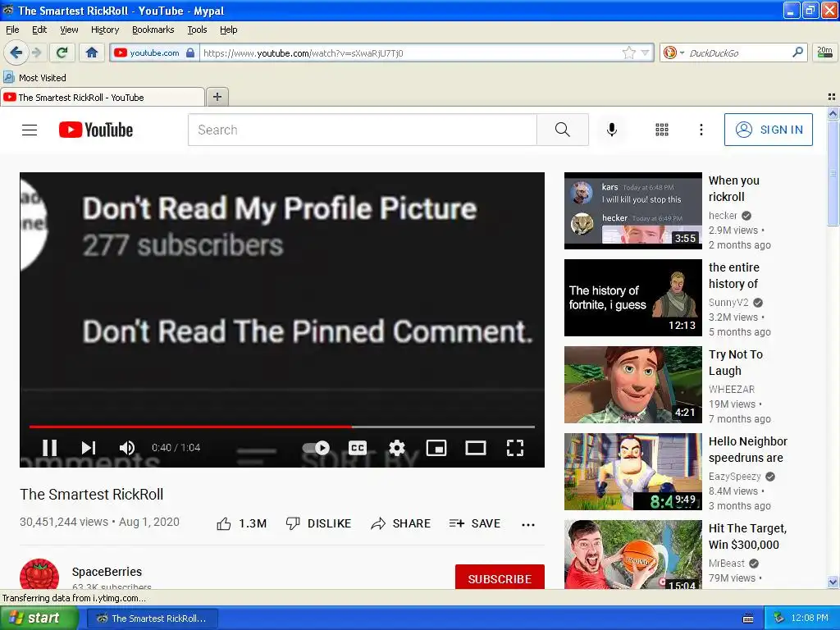Viewport: 840px width, 630px height.
Task: Open more actions ellipsis under the video
Action: click(528, 524)
